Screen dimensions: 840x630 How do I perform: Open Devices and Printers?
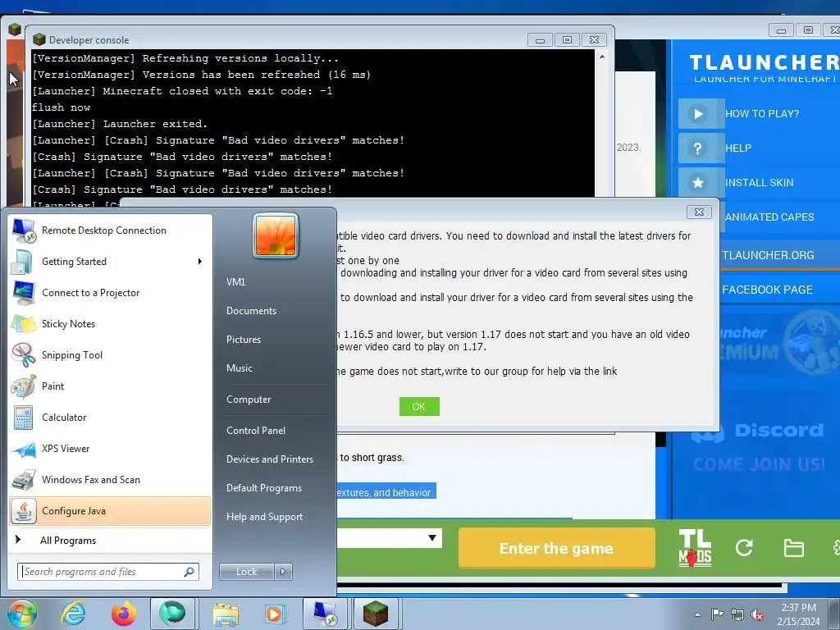[269, 459]
